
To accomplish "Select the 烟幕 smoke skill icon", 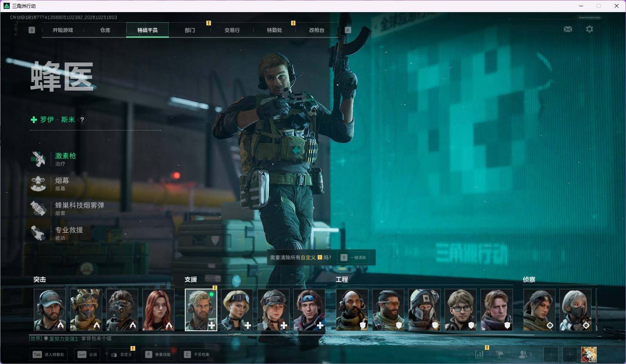I will pos(38,184).
